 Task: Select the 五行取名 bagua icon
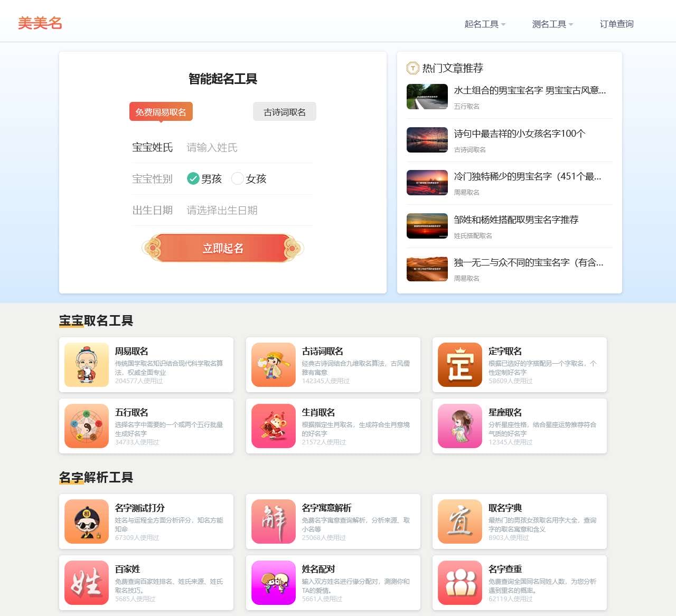pos(86,426)
